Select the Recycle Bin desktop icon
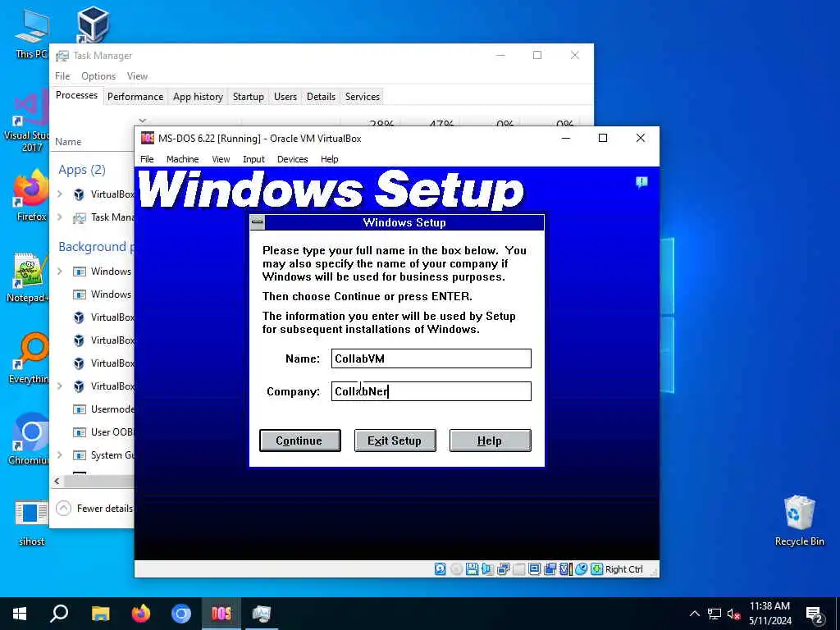 [799, 521]
